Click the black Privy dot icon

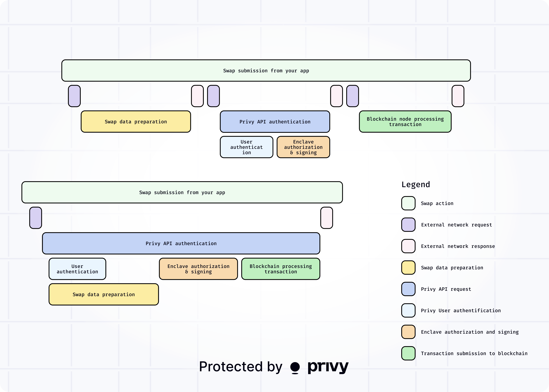pos(295,368)
